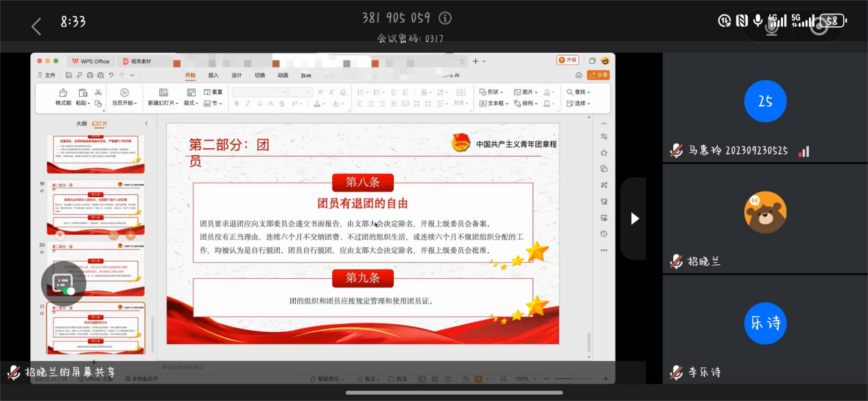This screenshot has width=868, height=401.
Task: Toggle microphone icon in top status bar
Action: 758,21
